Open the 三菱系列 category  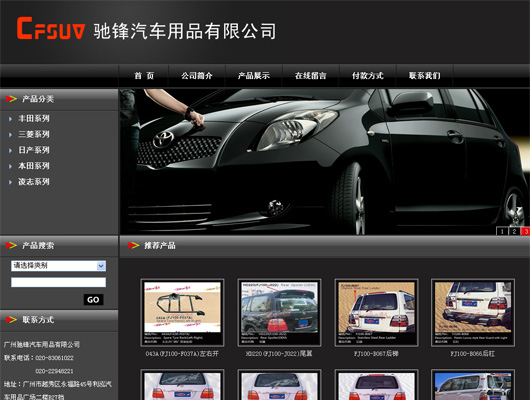(x=34, y=134)
